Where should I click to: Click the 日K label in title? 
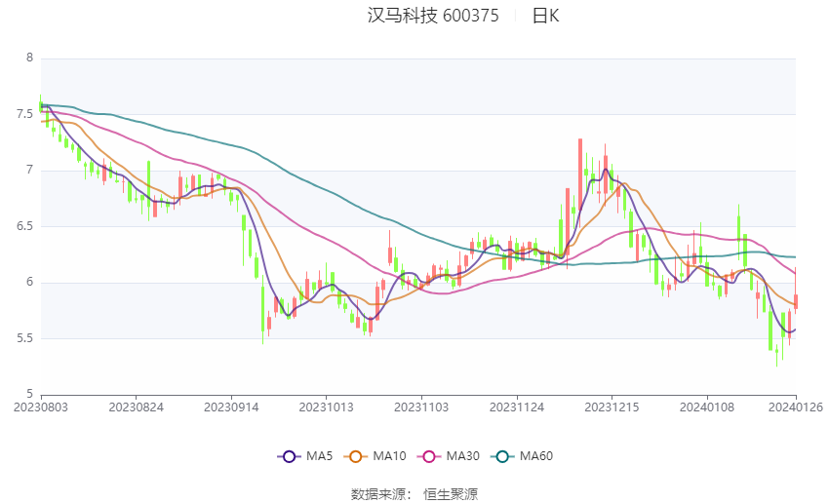545,16
